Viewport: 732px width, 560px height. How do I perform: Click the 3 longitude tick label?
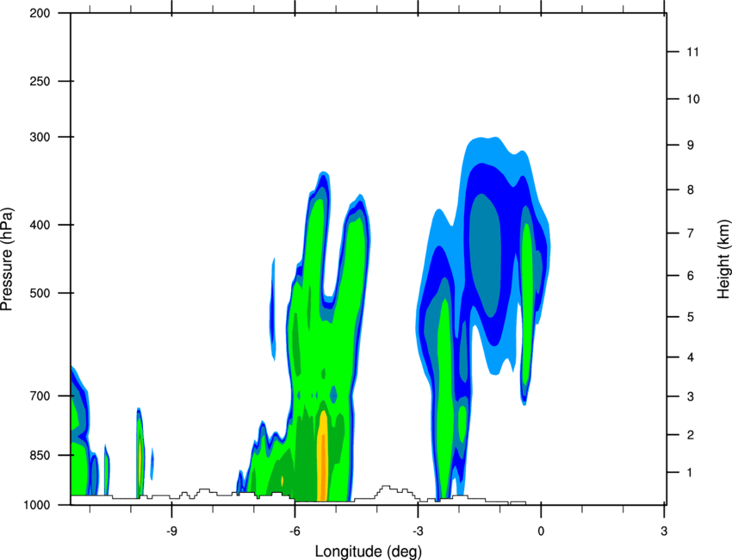click(664, 531)
